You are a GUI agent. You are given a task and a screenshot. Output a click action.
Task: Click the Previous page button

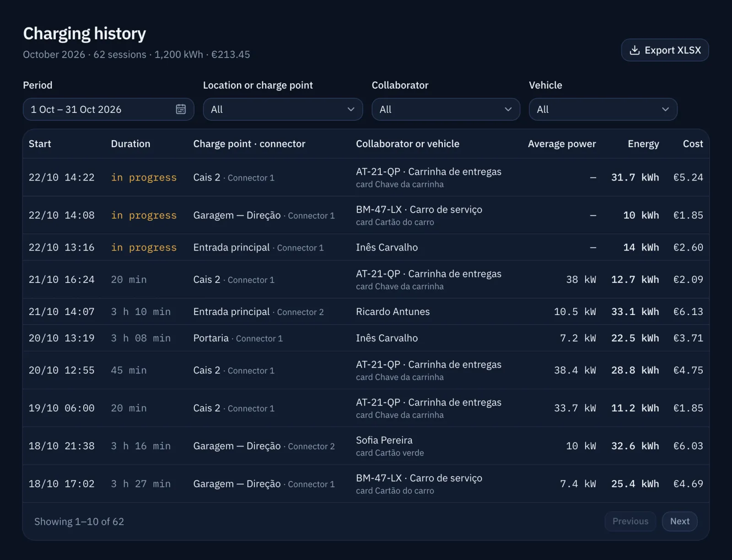point(630,521)
